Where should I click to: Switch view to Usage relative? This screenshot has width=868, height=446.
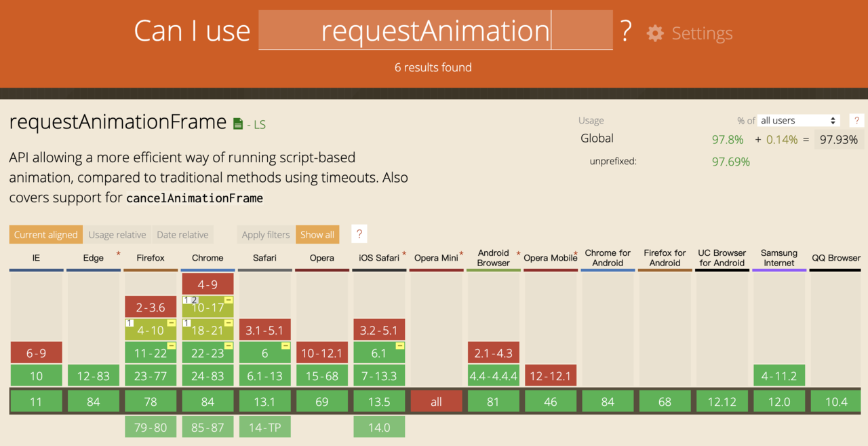point(117,234)
